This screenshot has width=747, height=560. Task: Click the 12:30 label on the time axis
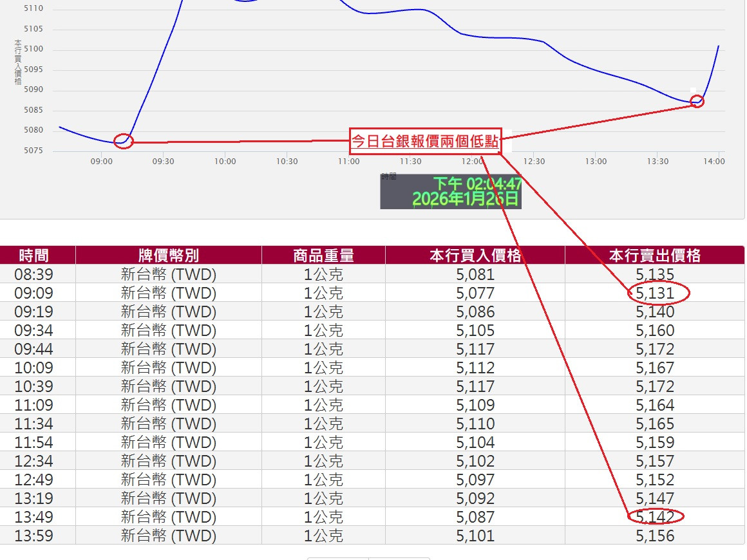point(534,162)
